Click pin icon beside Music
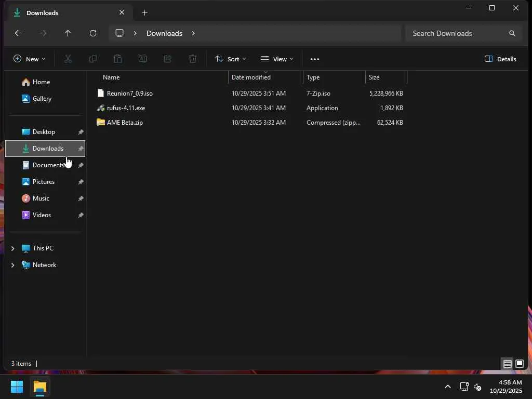 (x=81, y=198)
